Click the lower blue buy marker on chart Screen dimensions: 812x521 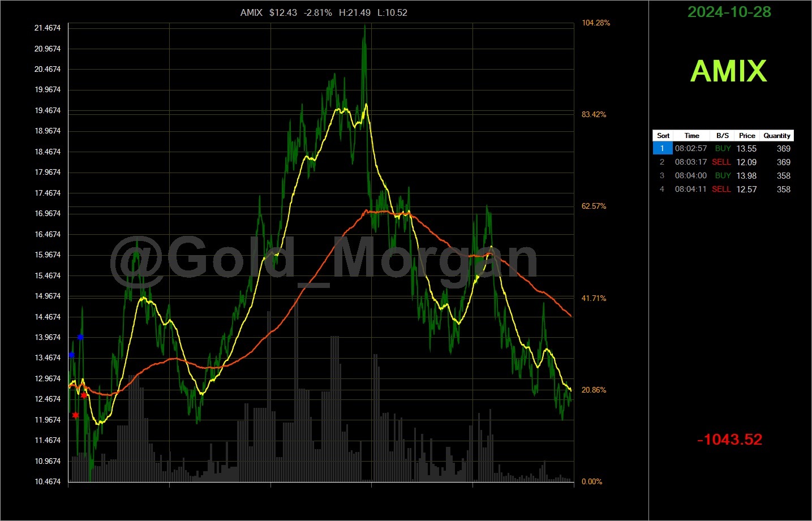71,355
